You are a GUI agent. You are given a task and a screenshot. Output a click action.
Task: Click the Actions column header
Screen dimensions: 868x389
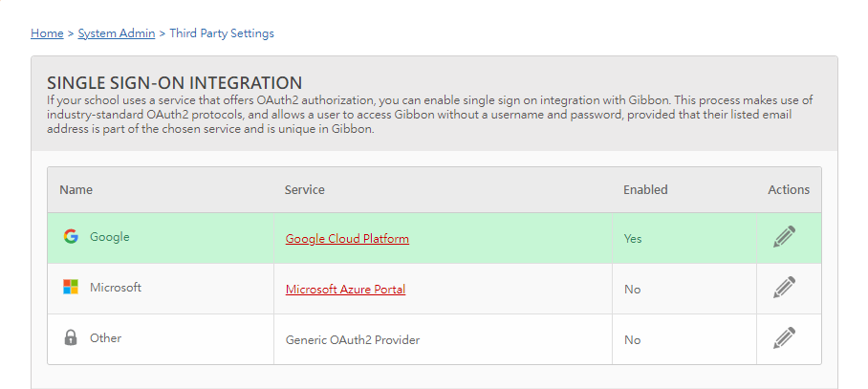coord(789,190)
